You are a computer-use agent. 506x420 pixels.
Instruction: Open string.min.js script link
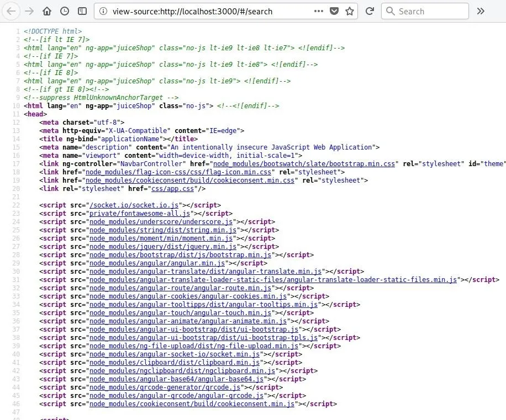coord(163,230)
